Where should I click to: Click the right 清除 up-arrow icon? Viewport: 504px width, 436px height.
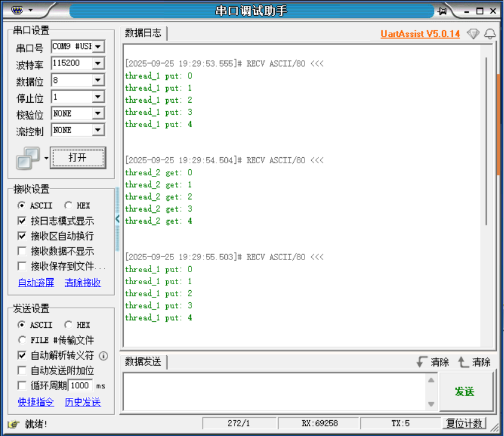463,362
